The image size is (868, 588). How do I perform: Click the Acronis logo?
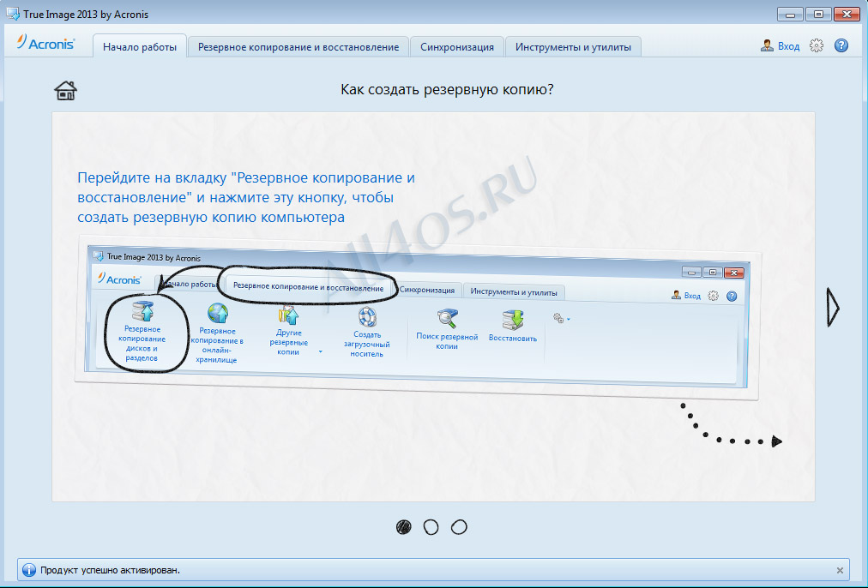tap(45, 43)
